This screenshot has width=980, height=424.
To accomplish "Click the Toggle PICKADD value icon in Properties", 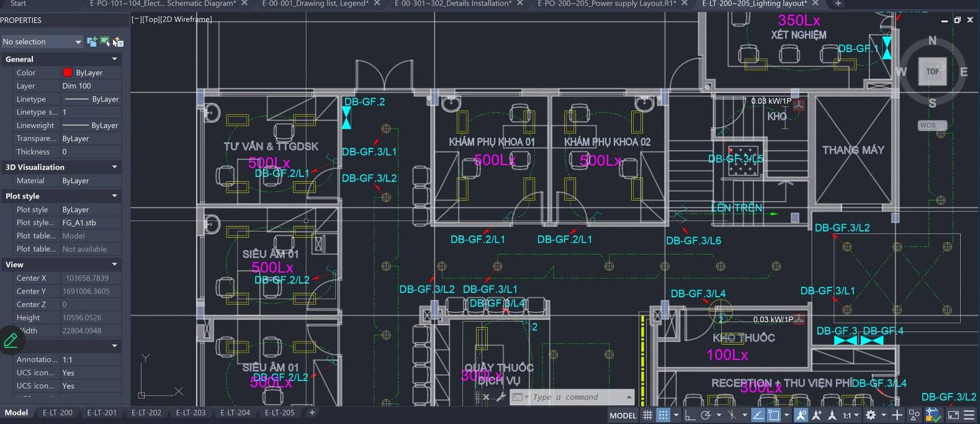I will 92,42.
